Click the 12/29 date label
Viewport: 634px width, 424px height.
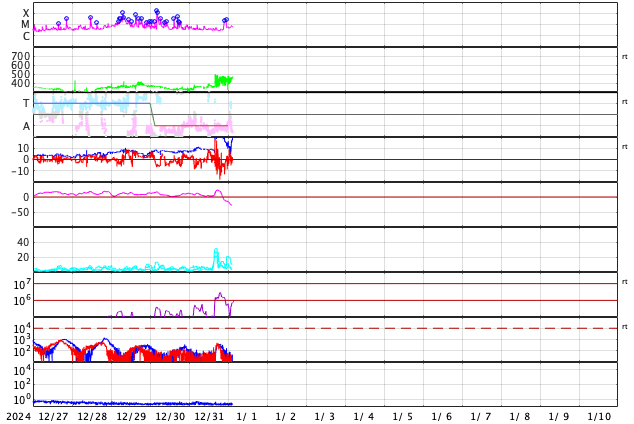(x=131, y=417)
